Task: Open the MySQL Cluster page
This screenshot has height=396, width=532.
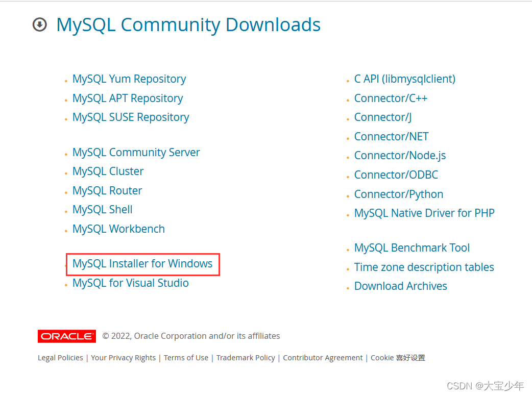Action: pos(108,171)
